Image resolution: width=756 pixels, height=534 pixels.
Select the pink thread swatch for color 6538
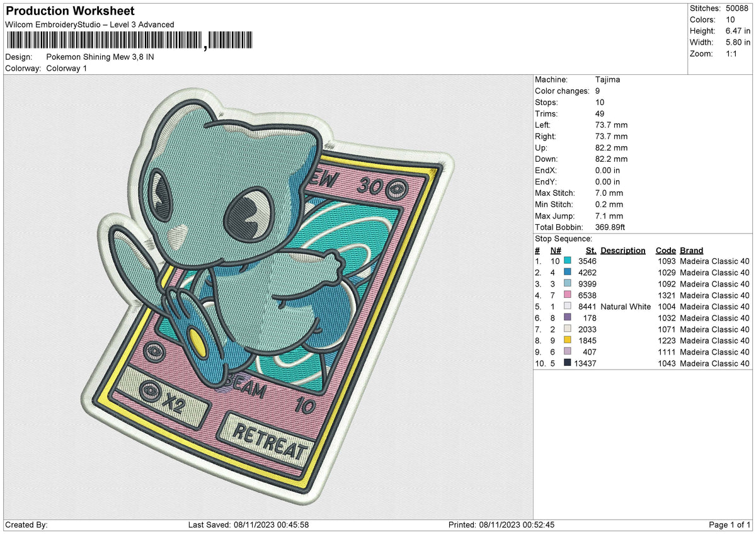[569, 295]
